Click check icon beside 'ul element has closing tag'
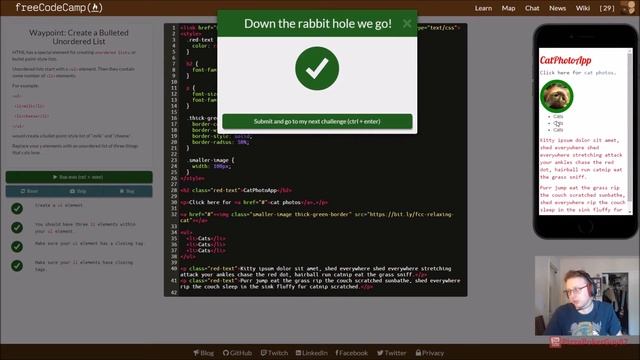 point(17,247)
